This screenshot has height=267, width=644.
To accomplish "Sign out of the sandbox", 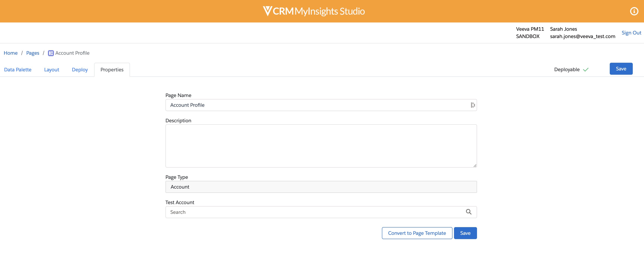I will [x=631, y=33].
